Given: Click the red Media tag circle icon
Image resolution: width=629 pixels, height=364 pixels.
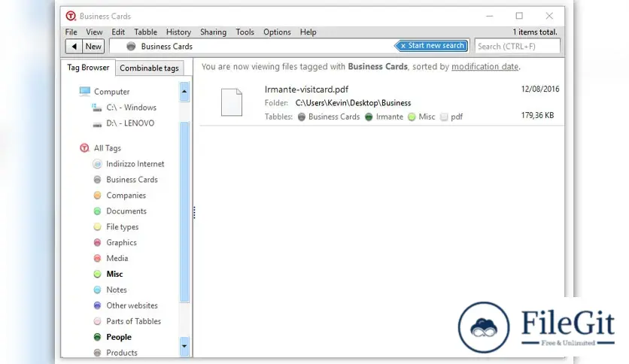Looking at the screenshot, I should pos(97,258).
